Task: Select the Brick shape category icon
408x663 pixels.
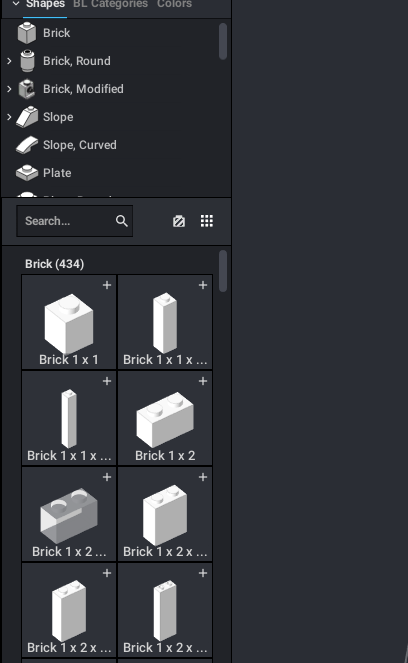Action: (x=27, y=33)
